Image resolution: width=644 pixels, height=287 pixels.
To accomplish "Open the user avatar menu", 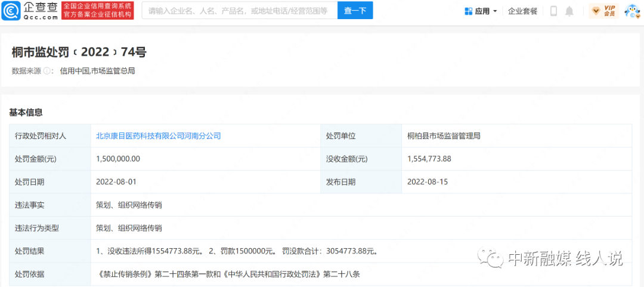I will (x=633, y=11).
